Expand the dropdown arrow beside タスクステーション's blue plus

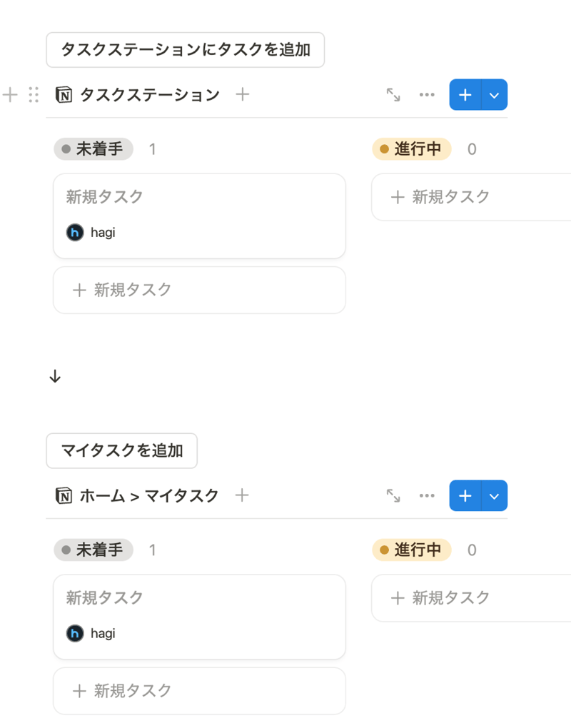pos(495,95)
